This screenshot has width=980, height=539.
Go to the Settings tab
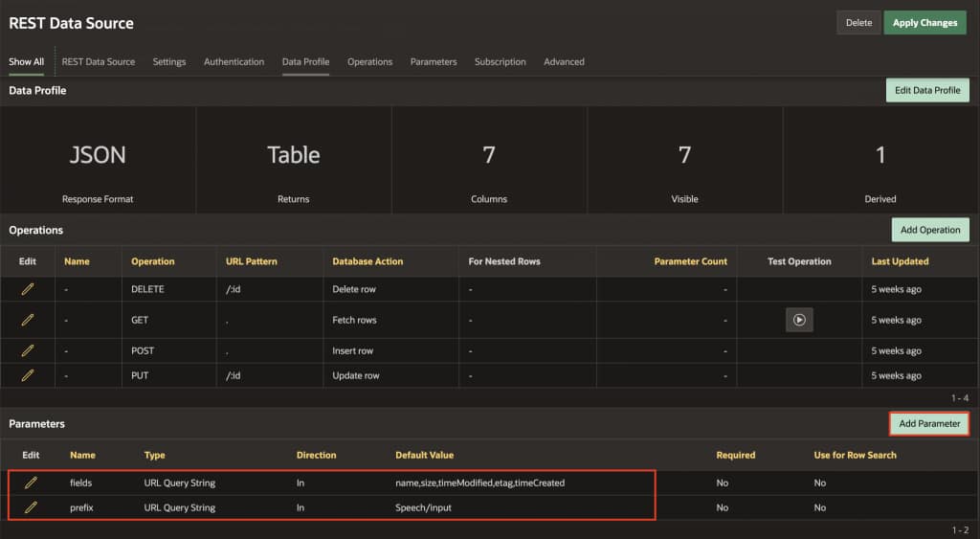[169, 62]
